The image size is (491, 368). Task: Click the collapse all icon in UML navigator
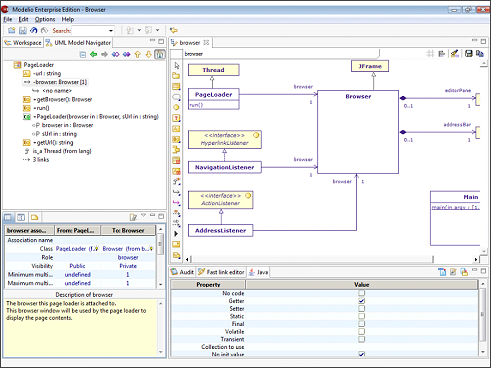click(83, 54)
